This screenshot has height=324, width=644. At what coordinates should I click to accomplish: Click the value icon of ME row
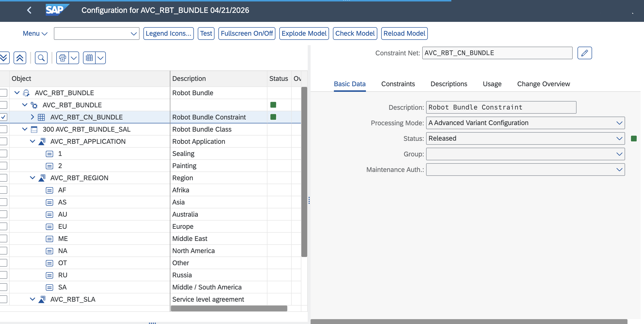50,239
